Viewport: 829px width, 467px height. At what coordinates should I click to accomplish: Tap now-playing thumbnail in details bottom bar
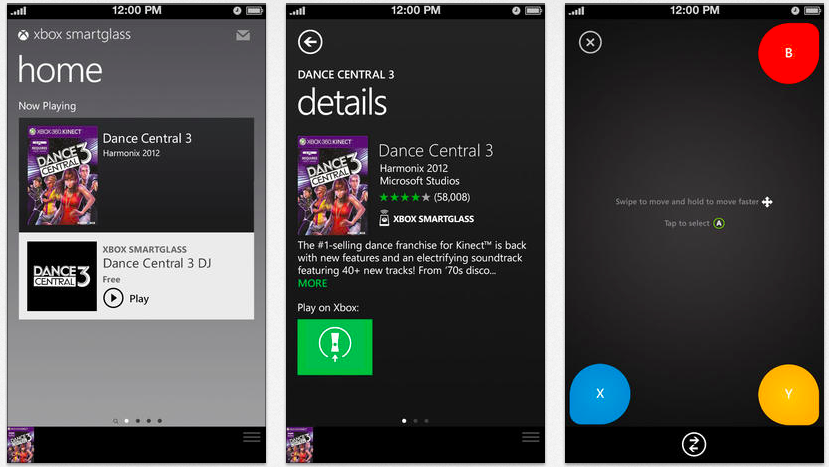(300, 445)
